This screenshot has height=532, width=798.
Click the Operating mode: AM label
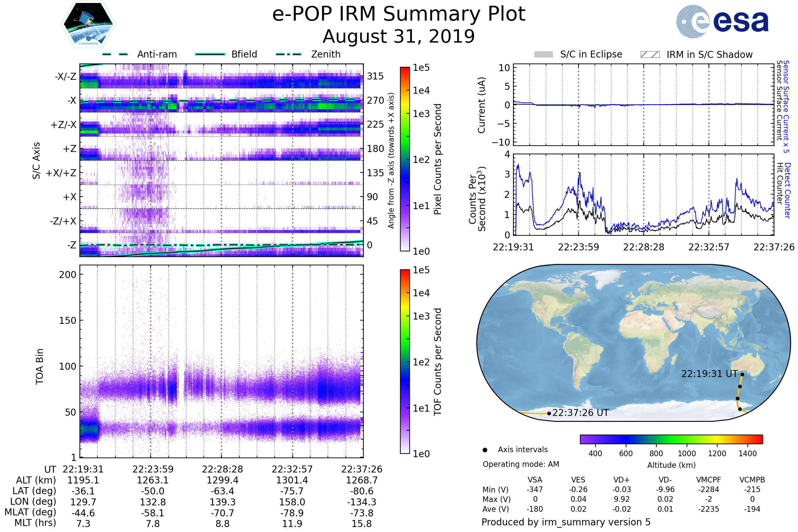click(x=521, y=464)
